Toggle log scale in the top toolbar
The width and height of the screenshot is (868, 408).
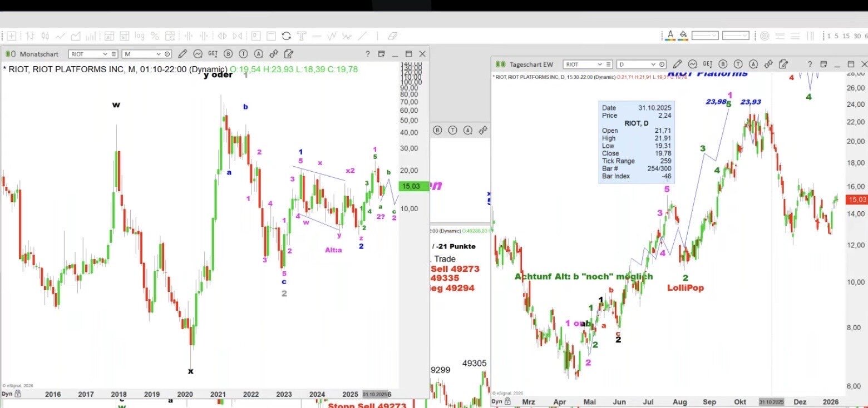tap(139, 36)
